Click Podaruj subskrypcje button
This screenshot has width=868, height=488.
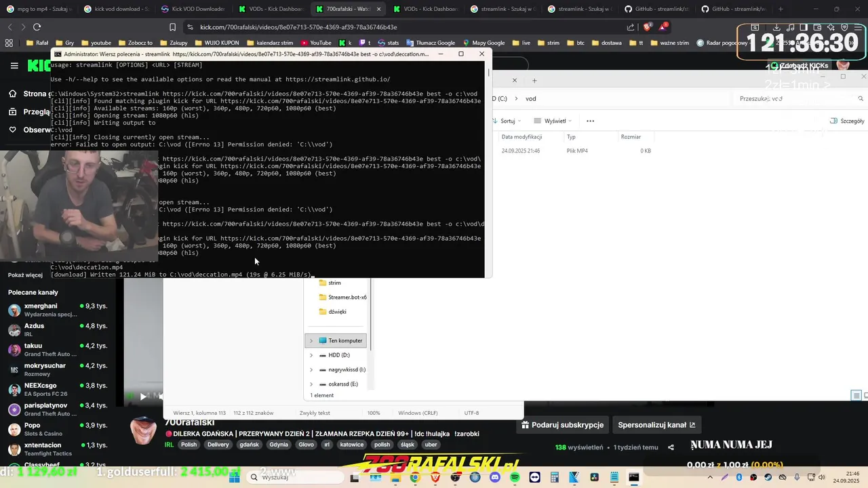(x=561, y=425)
